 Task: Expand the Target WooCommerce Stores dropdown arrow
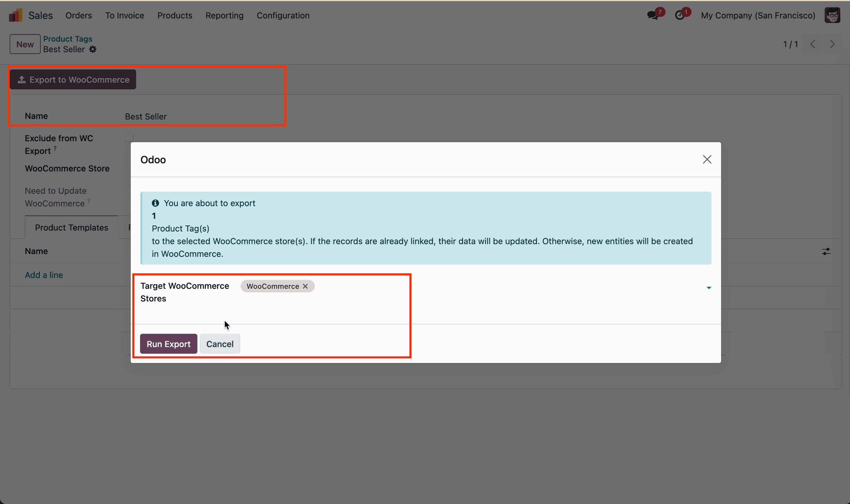[x=709, y=288]
